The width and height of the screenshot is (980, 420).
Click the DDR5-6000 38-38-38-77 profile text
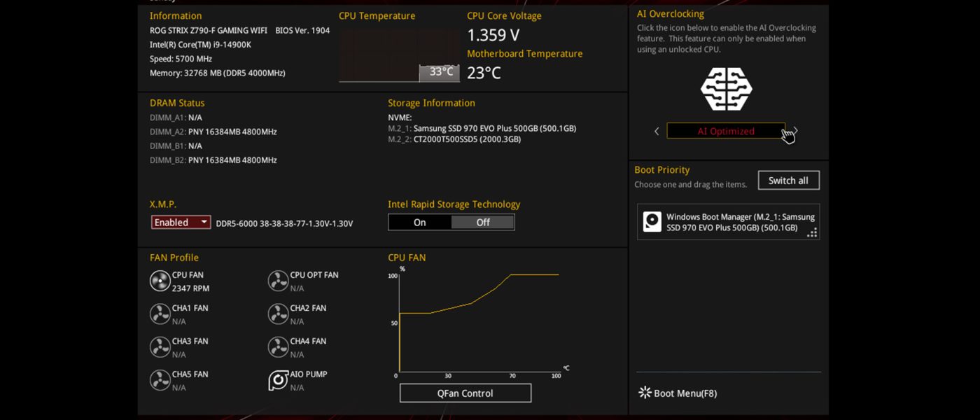click(284, 223)
